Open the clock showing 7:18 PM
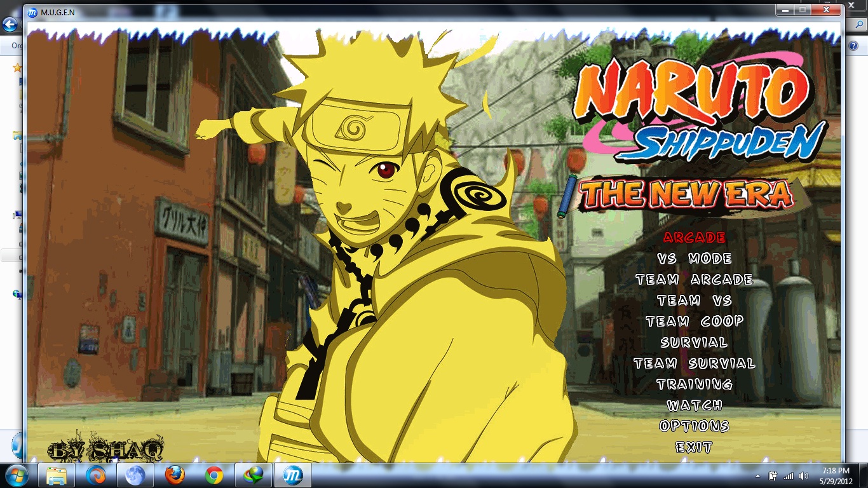The image size is (868, 488). click(835, 475)
